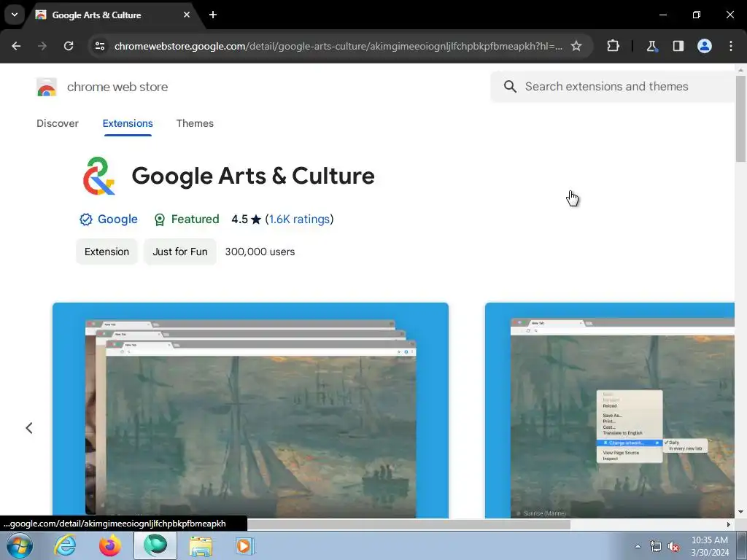Click the search magnifier icon

pyautogui.click(x=510, y=87)
